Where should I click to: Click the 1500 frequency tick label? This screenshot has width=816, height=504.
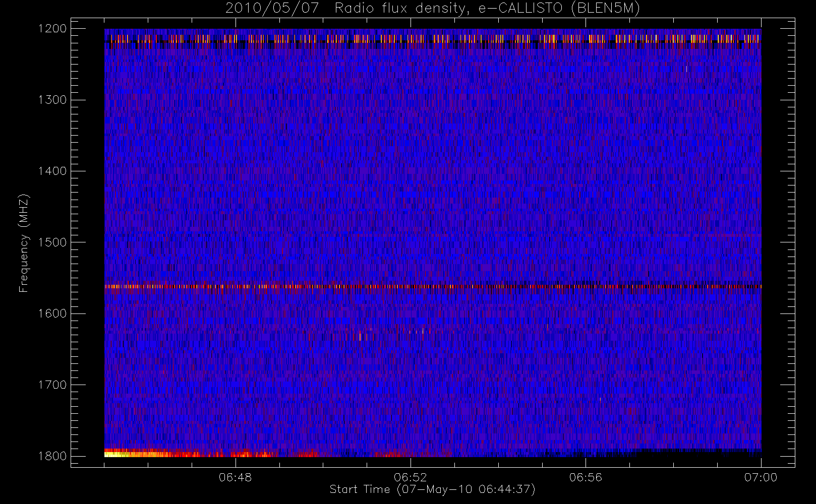coord(52,242)
